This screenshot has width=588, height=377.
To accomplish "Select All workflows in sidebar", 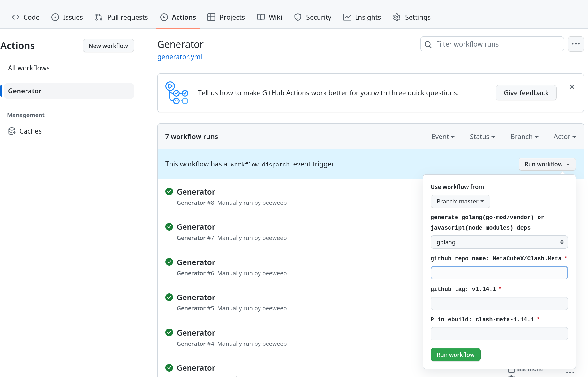I will click(29, 68).
